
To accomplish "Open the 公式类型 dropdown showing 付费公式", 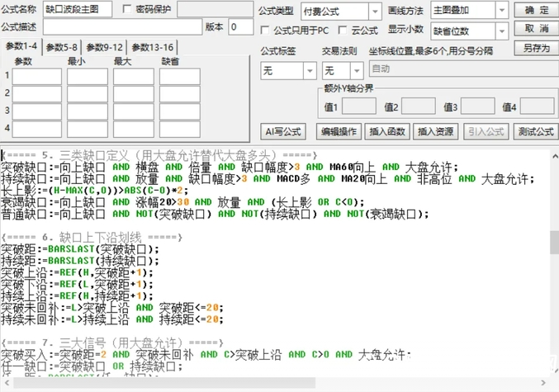I will pos(341,12).
